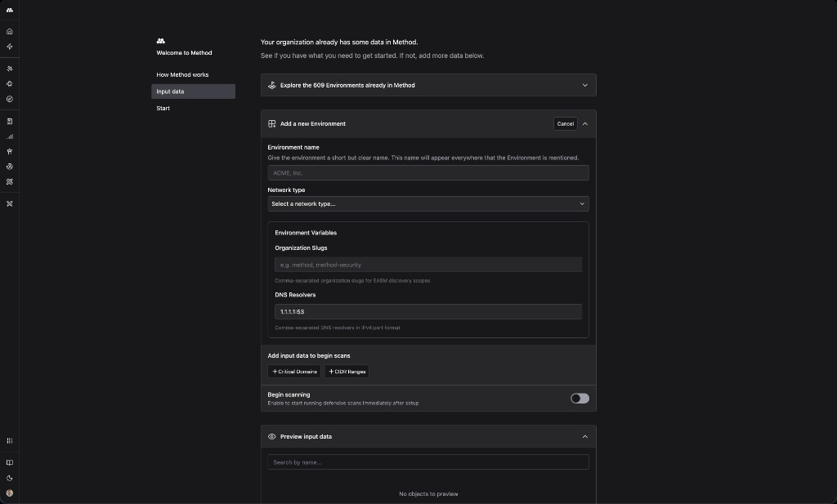
Task: Click the bar-chart signal icon in sidebar
Action: pos(10,136)
